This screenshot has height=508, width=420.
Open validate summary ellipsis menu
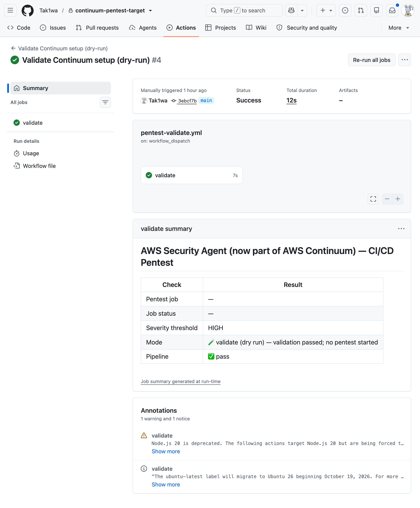[x=401, y=229]
